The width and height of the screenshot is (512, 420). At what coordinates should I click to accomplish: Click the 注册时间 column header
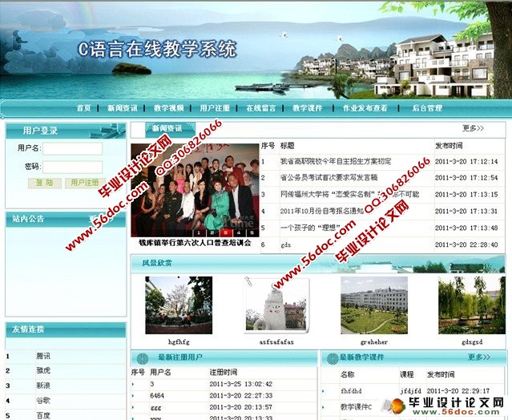(224, 373)
